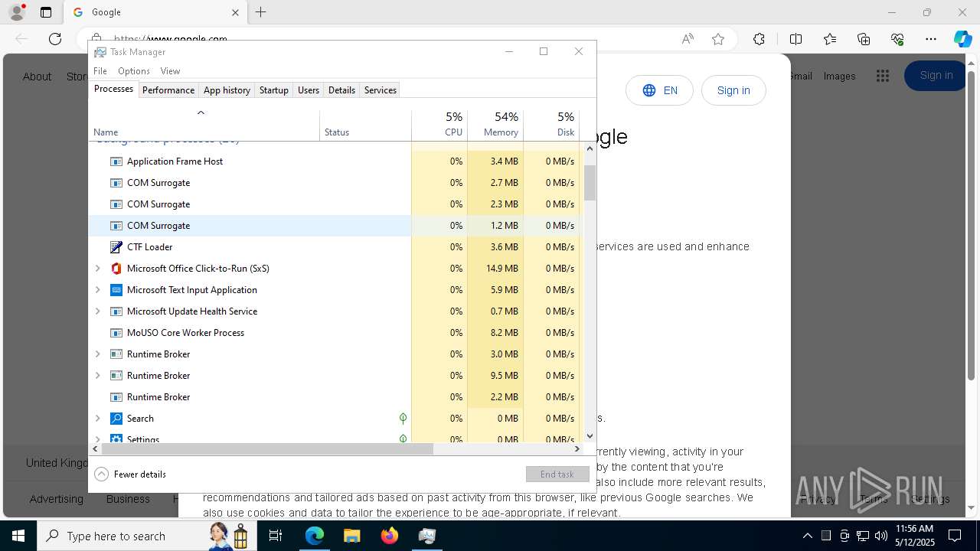Change language with EN button

click(659, 90)
